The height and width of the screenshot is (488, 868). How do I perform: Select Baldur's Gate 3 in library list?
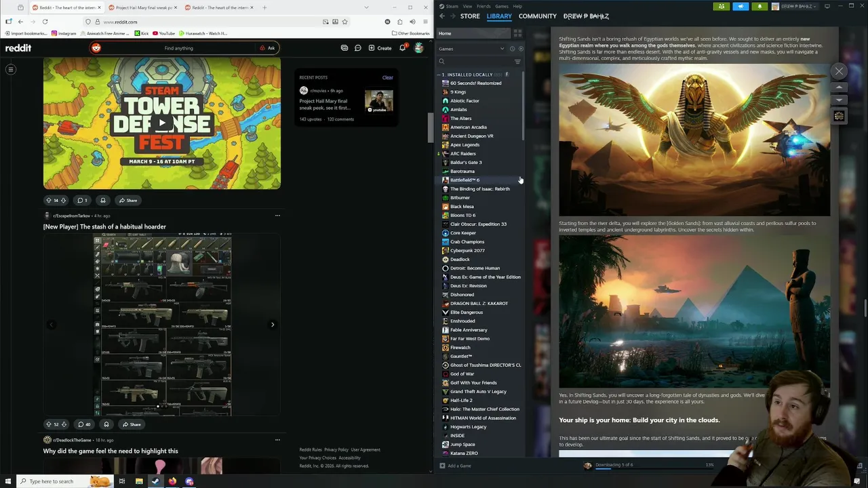tap(466, 162)
